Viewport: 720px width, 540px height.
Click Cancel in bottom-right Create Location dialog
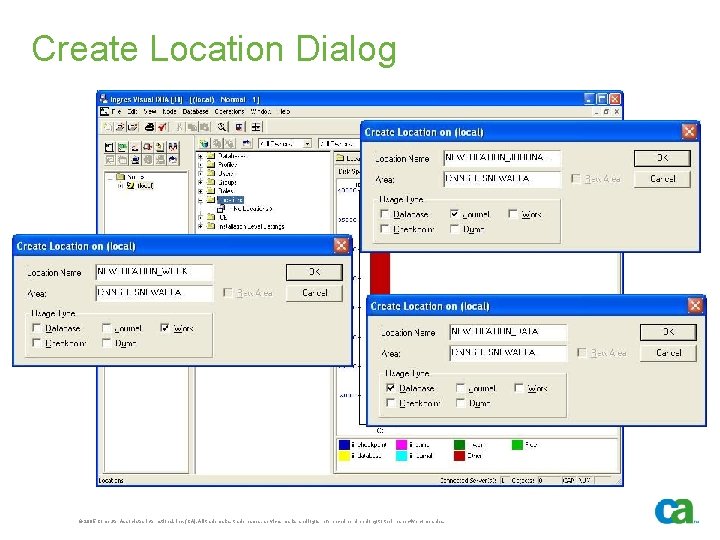coord(668,353)
